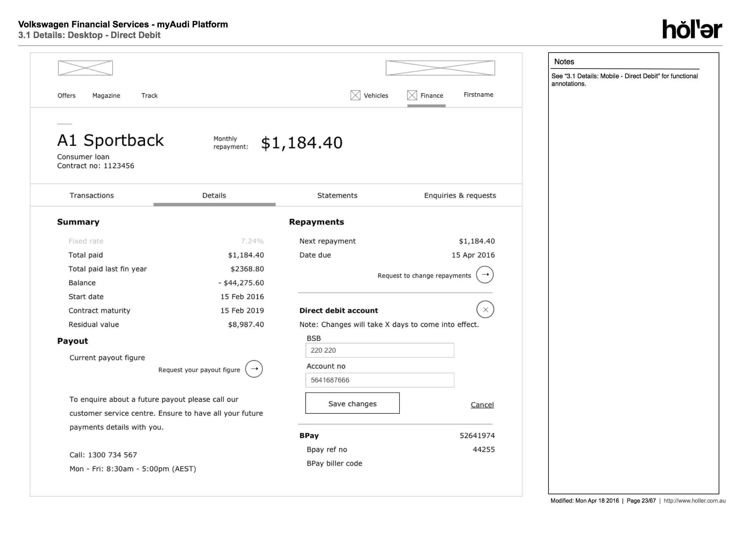
Task: Click the top-right banner placeholder image
Action: point(440,68)
